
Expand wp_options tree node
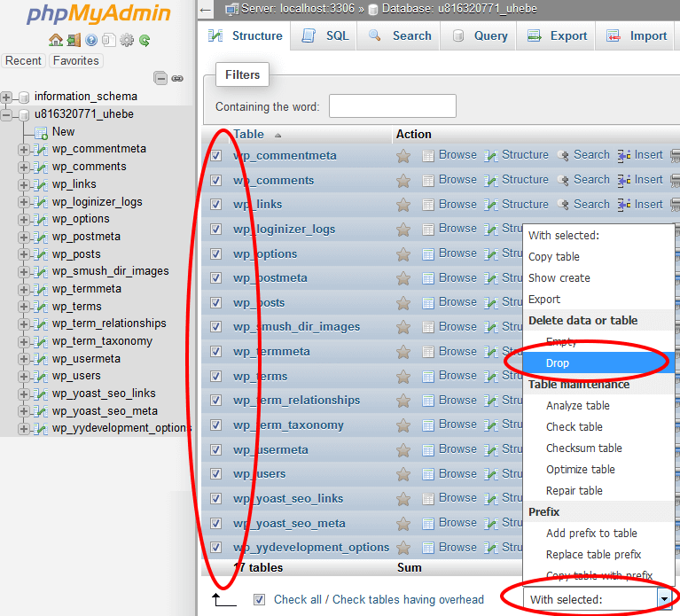[24, 220]
